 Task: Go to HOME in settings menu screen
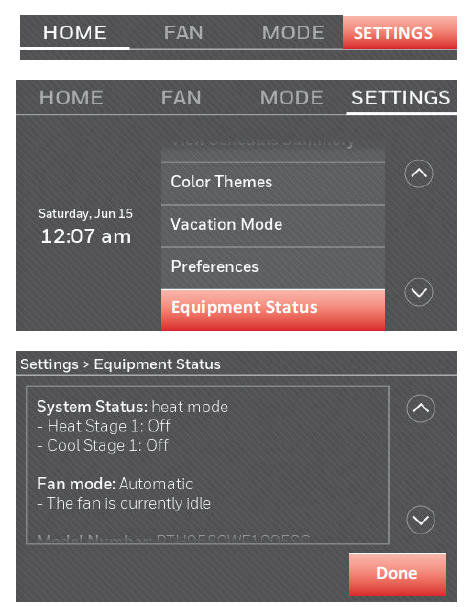click(x=71, y=98)
